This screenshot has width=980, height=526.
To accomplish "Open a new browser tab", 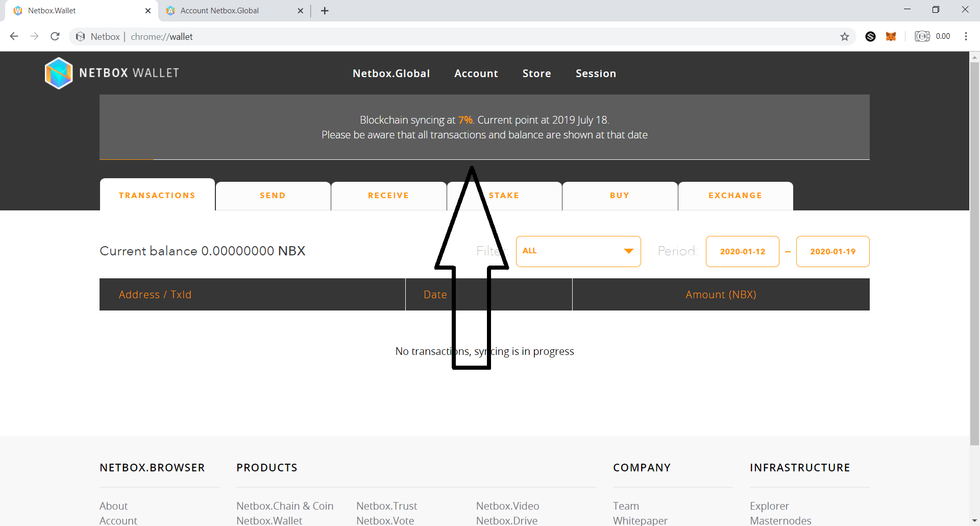I will tap(325, 11).
